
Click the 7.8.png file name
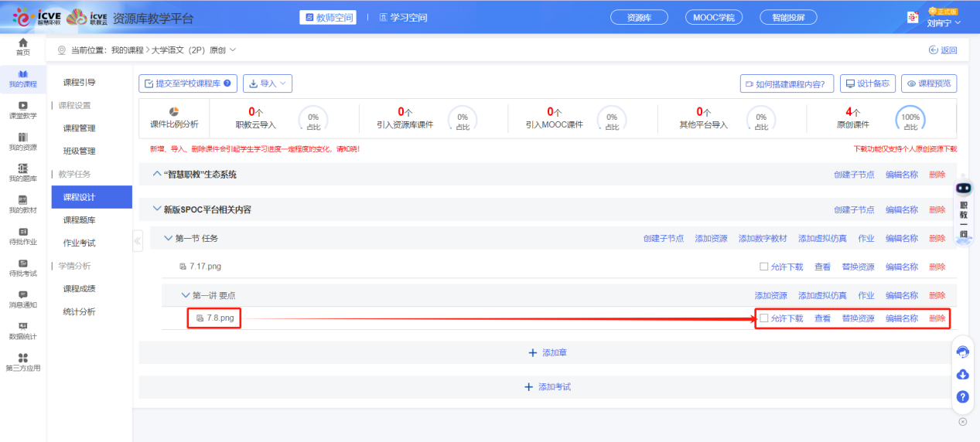click(x=220, y=318)
